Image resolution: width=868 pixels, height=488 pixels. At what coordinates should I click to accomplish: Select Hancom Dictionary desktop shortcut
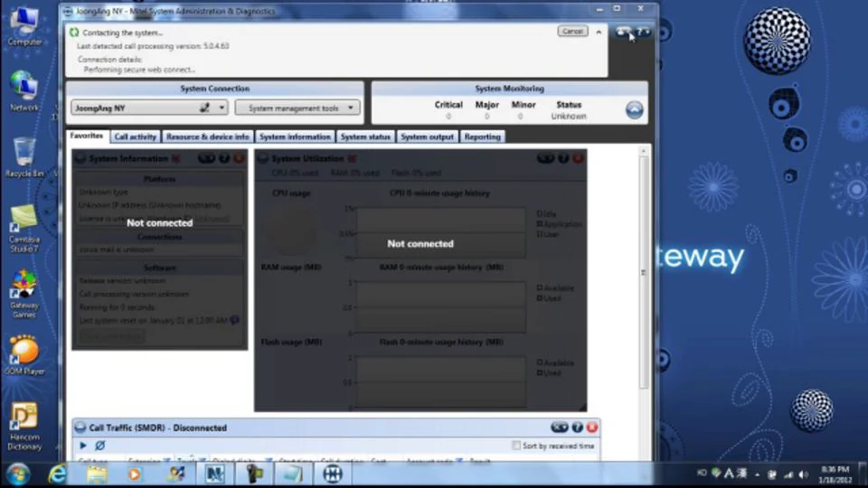(24, 426)
